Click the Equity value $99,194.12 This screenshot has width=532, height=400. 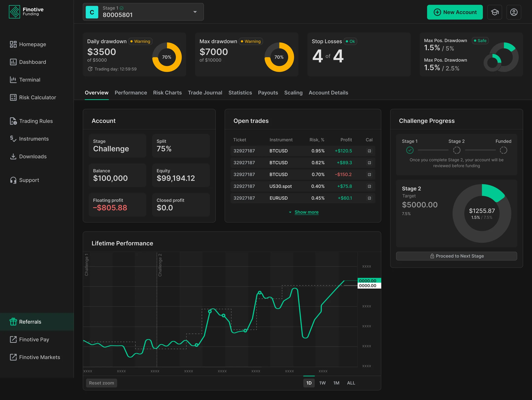click(x=176, y=178)
